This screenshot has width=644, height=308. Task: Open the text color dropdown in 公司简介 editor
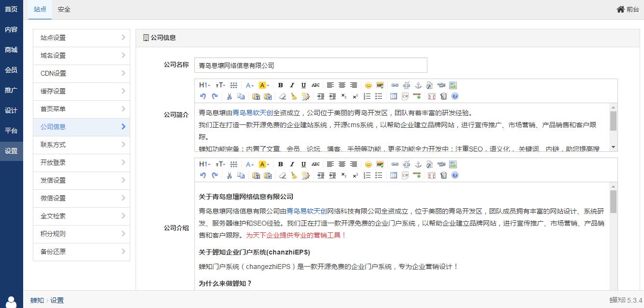[x=249, y=85]
